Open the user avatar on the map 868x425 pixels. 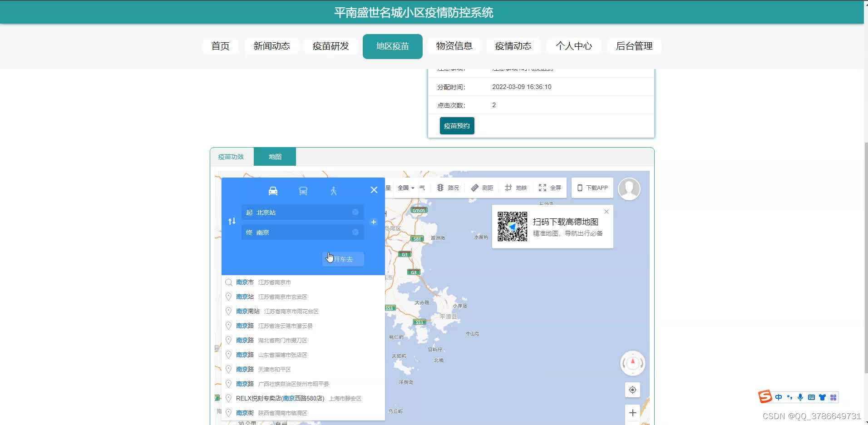[x=629, y=188]
